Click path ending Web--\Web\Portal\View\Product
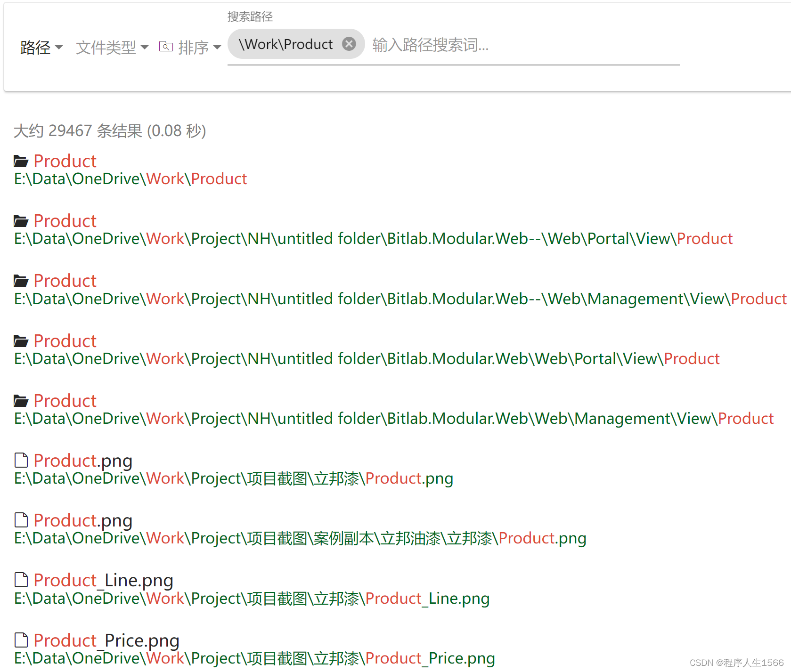The height and width of the screenshot is (672, 791). pos(374,239)
